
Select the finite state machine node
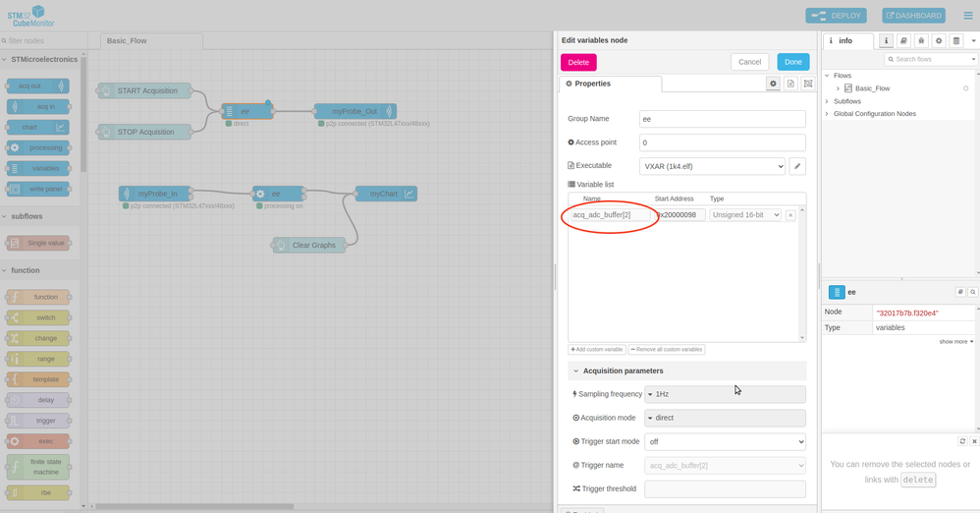pyautogui.click(x=38, y=467)
